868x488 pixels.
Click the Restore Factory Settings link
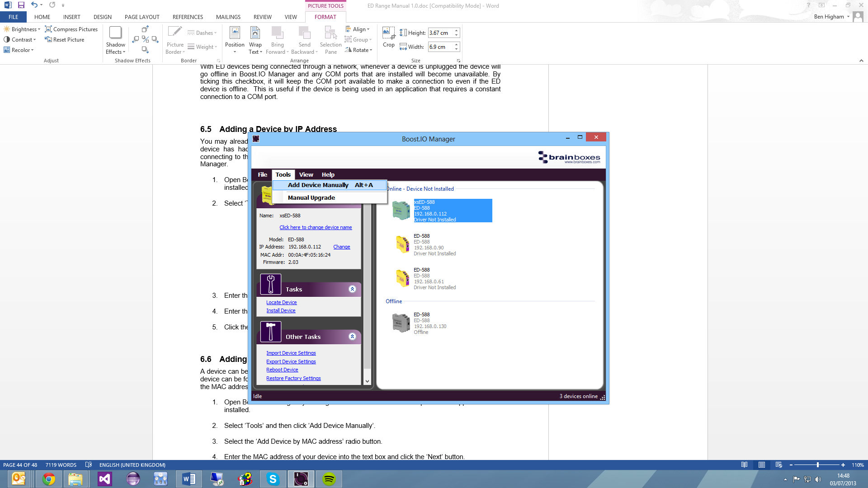(293, 378)
